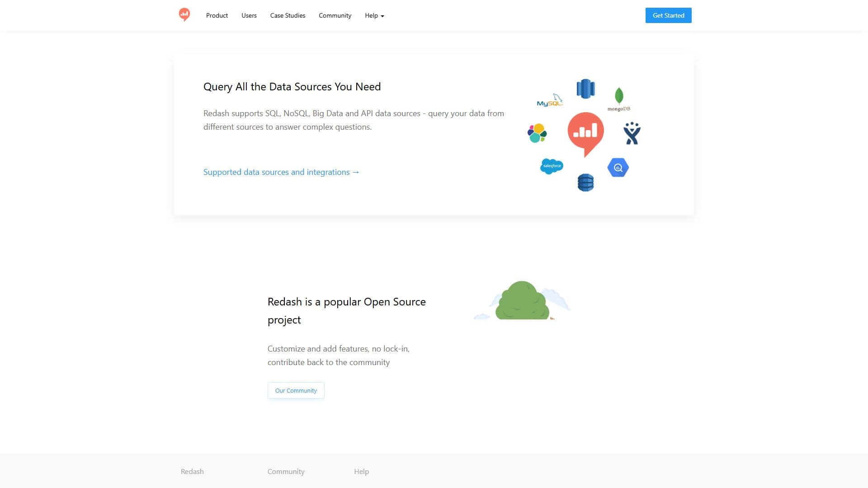Click the Redash logo in the navbar
Viewport: 868px width, 488px height.
(x=184, y=15)
